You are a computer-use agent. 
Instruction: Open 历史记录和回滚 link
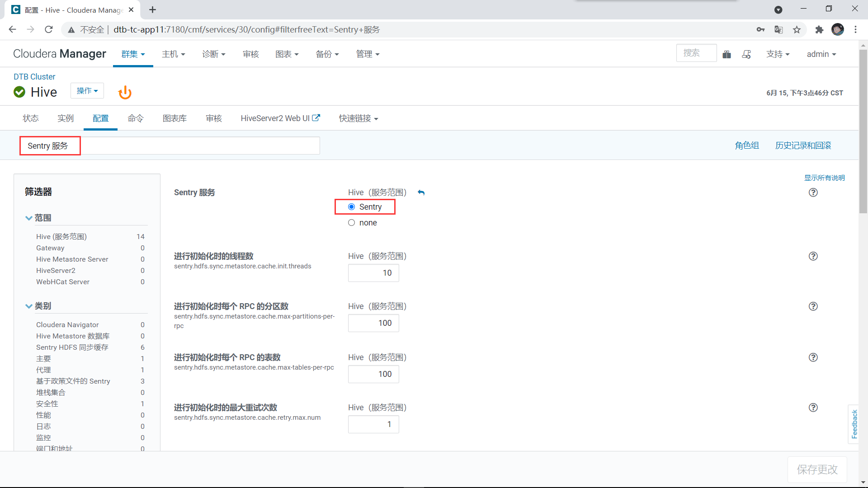pos(803,145)
